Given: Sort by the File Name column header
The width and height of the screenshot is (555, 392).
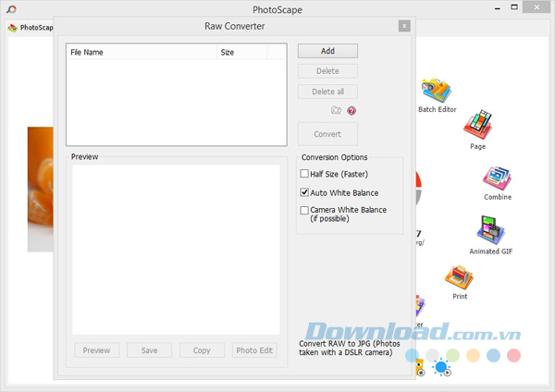Looking at the screenshot, I should click(x=142, y=53).
